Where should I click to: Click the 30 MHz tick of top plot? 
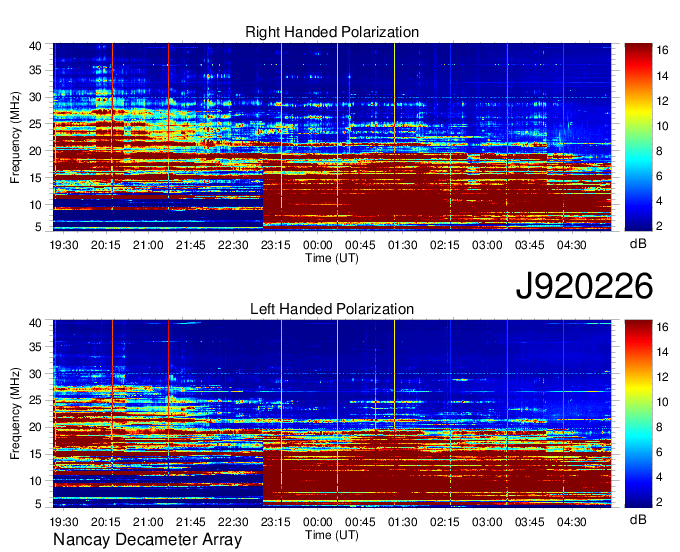coord(35,97)
